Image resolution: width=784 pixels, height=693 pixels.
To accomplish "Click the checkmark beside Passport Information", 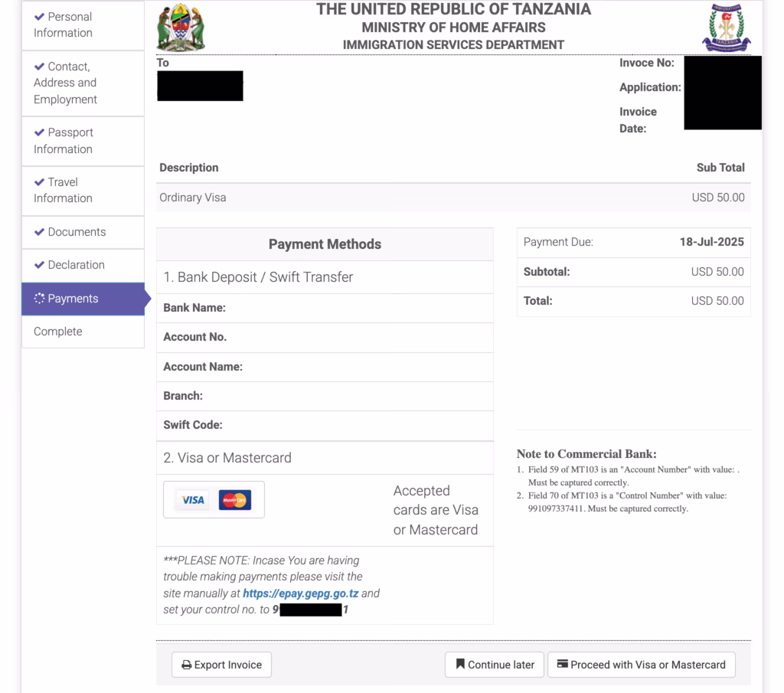I will click(40, 132).
